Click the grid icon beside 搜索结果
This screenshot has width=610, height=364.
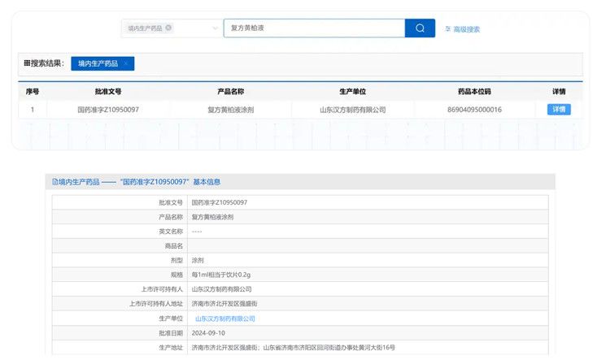[27, 63]
